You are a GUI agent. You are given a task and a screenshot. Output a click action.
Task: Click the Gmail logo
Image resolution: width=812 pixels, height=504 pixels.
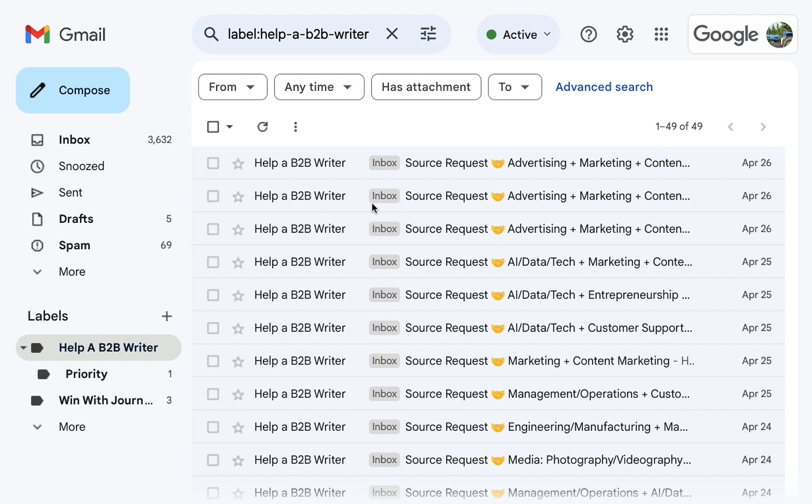click(x=65, y=34)
